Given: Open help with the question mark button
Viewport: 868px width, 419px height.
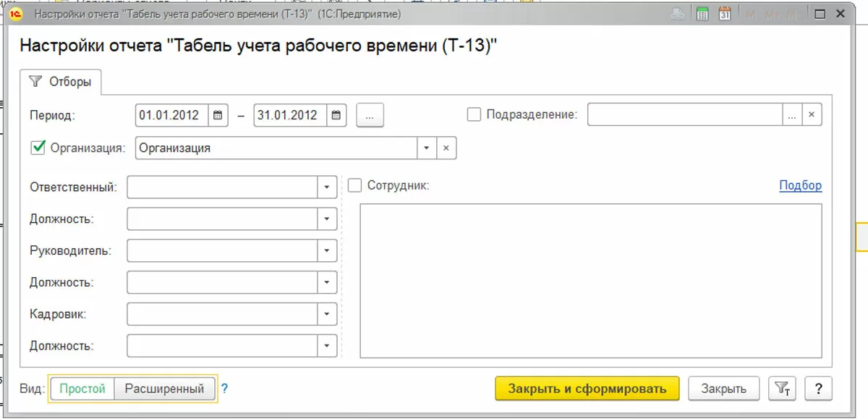Looking at the screenshot, I should pos(818,389).
